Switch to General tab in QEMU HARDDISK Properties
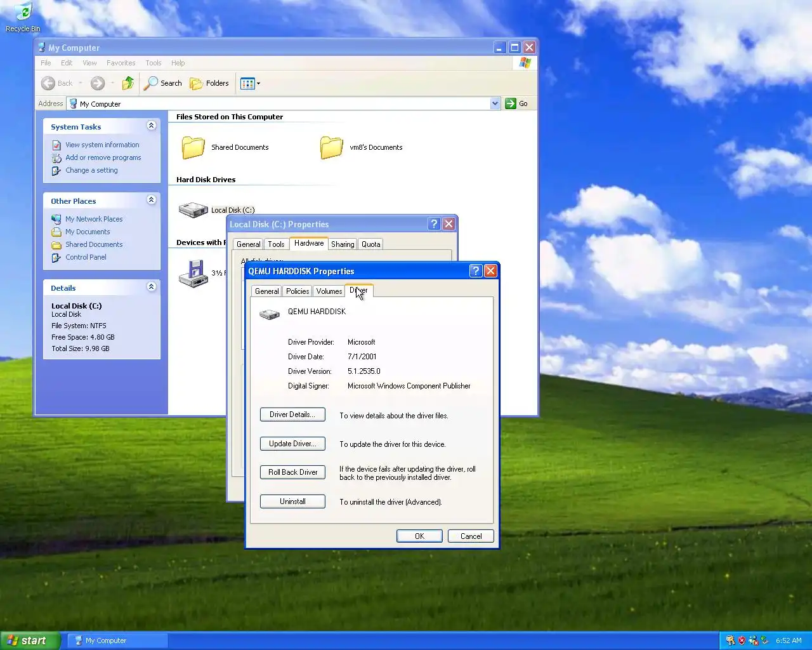812x650 pixels. click(x=266, y=291)
